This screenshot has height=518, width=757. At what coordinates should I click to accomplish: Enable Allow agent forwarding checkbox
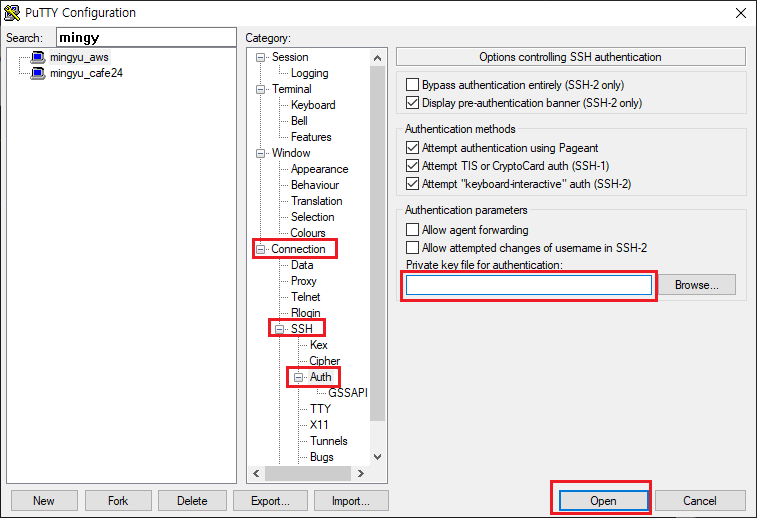coord(412,230)
